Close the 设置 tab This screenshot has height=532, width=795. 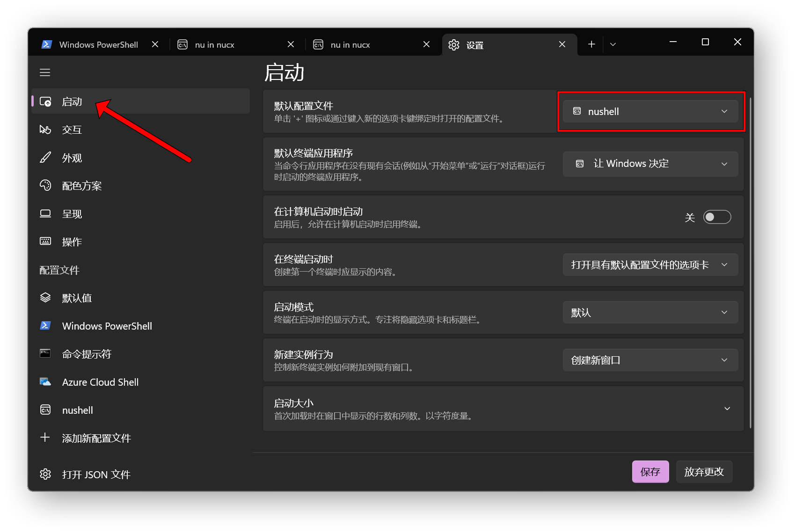[x=562, y=44]
